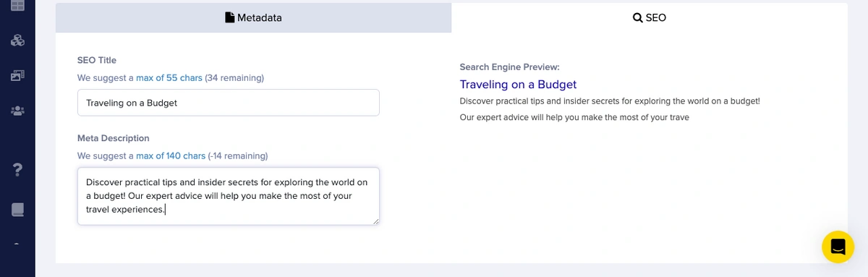Screen dimensions: 868x277
Task: Open the cubes collections icon in sidebar
Action: 17,40
